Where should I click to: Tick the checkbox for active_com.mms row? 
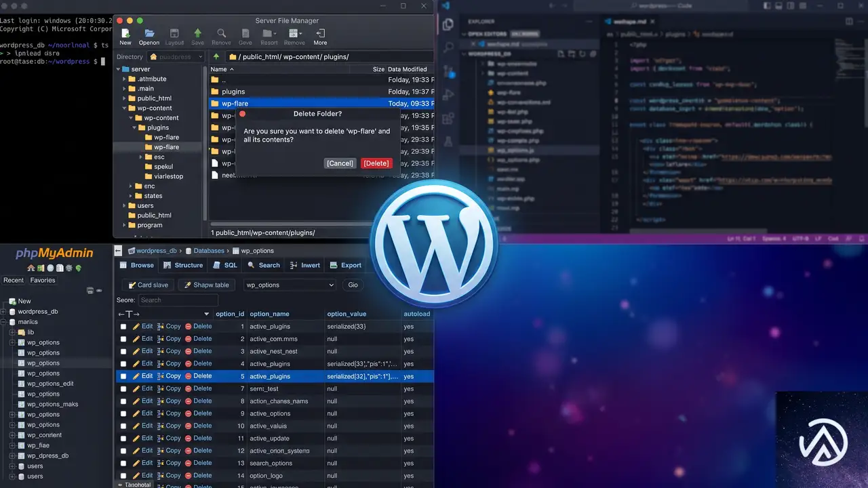pyautogui.click(x=123, y=339)
